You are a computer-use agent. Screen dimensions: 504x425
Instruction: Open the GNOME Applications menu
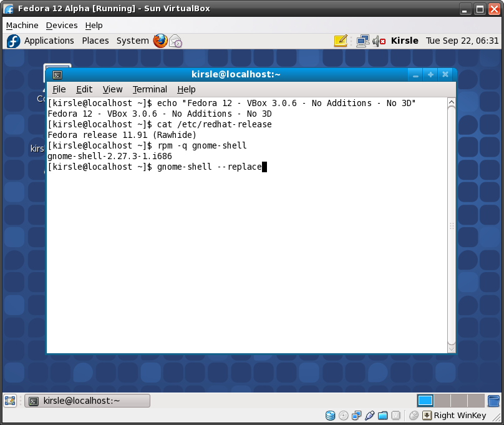click(x=49, y=41)
